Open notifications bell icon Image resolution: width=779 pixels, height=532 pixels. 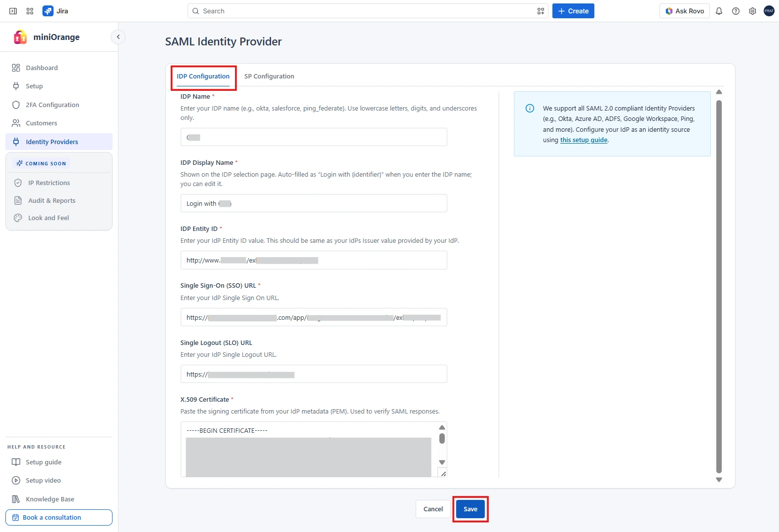click(x=719, y=11)
